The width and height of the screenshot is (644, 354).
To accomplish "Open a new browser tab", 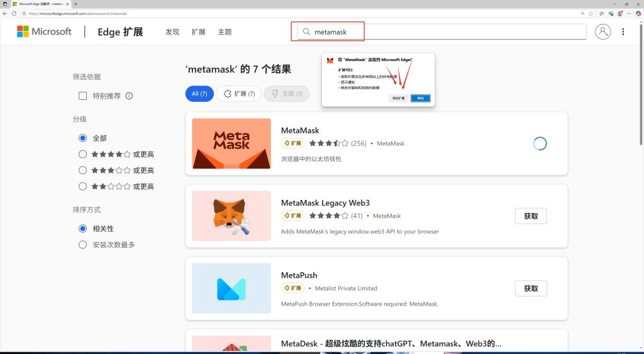I will (75, 4).
